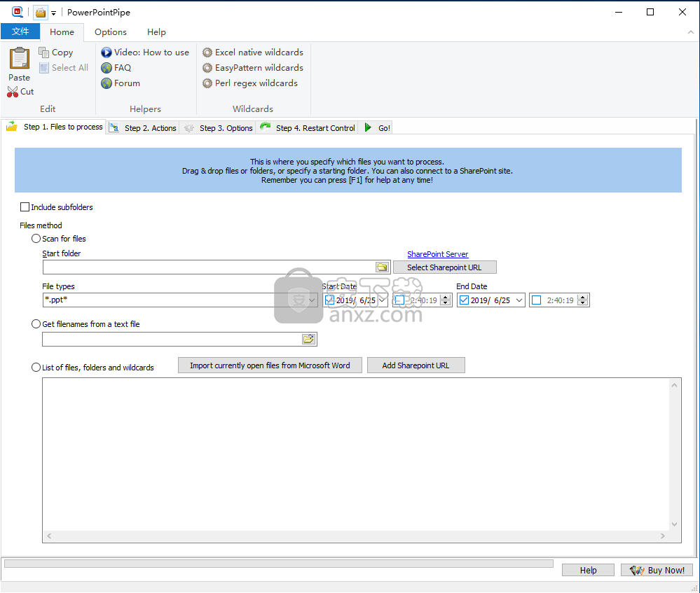This screenshot has height=593, width=700.
Task: Open the quick access toolbar customize arrow
Action: 53,13
